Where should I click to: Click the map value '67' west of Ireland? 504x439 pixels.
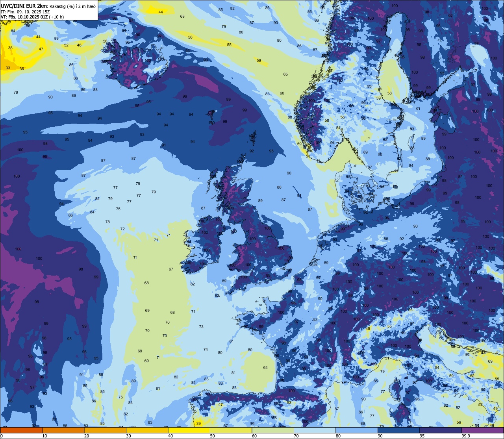[x=171, y=269]
